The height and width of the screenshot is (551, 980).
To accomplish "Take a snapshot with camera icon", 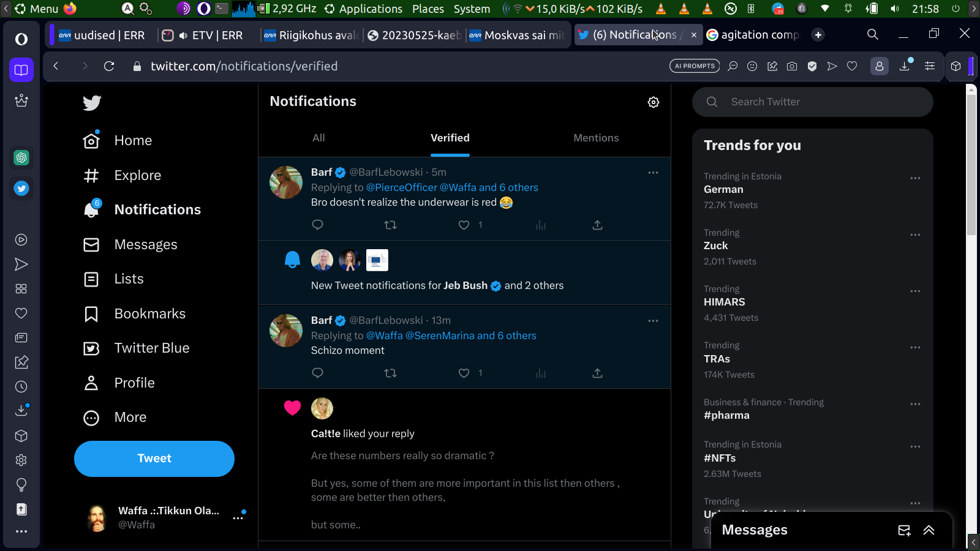I will point(792,66).
